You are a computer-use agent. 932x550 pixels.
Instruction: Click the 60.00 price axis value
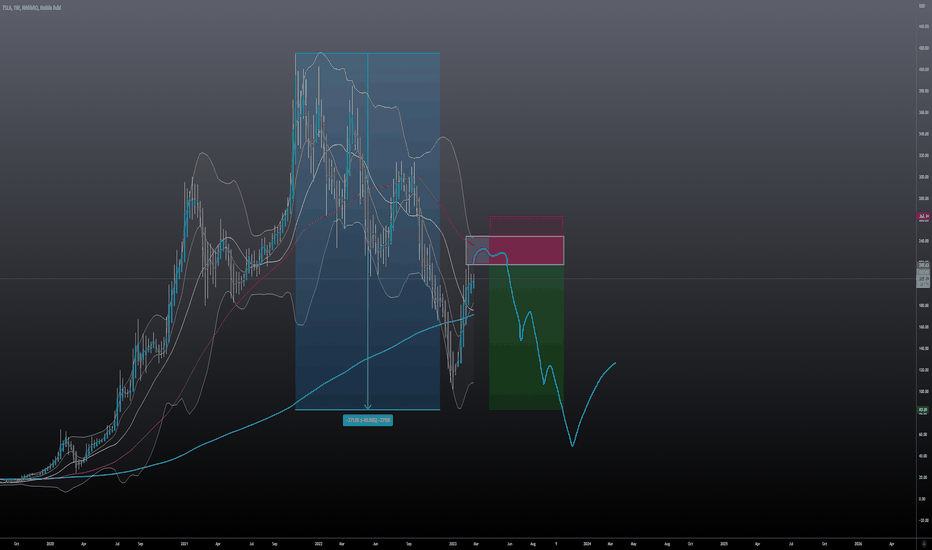click(923, 434)
